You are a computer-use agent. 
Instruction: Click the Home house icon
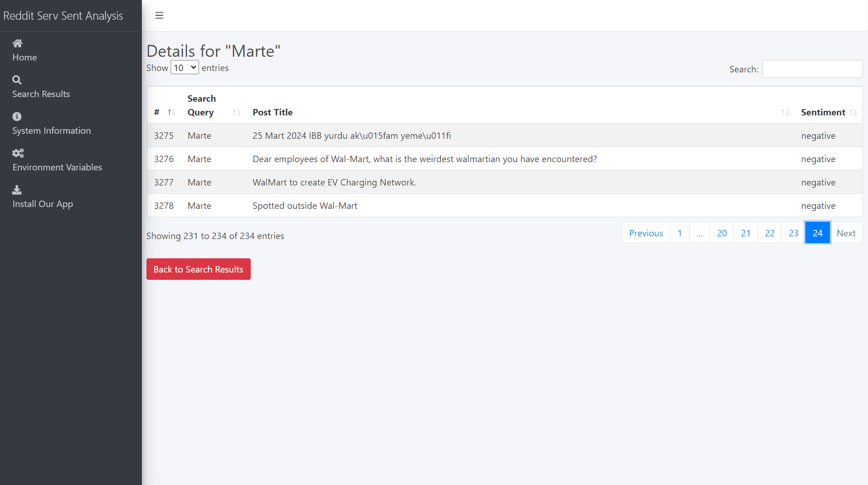pos(17,44)
